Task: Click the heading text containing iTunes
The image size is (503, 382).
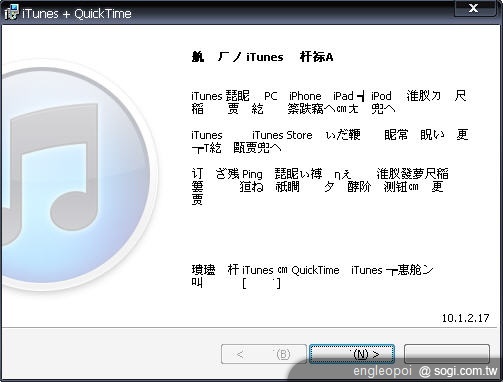Action: pyautogui.click(x=262, y=57)
